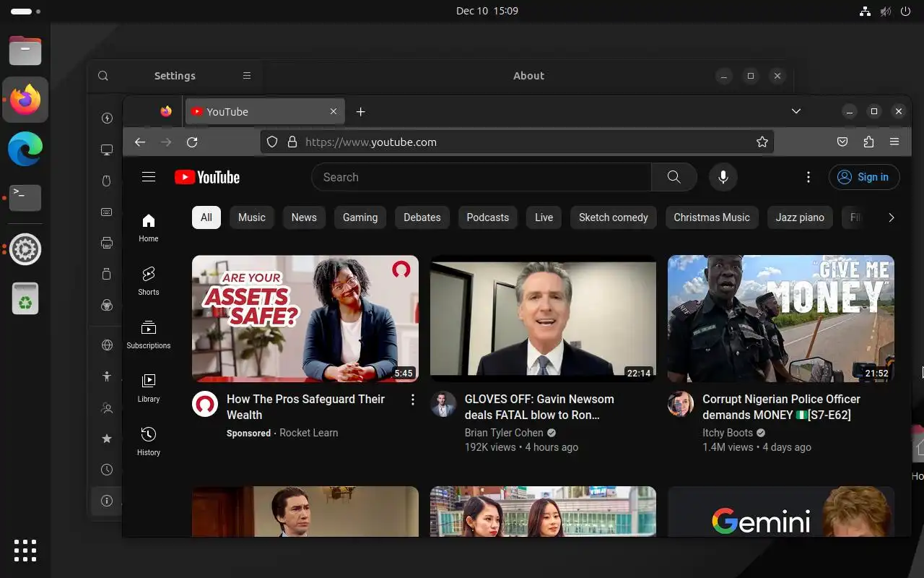Screen dimensions: 924x578
Task: Click Itchy Boots channel avatar
Action: click(x=681, y=405)
